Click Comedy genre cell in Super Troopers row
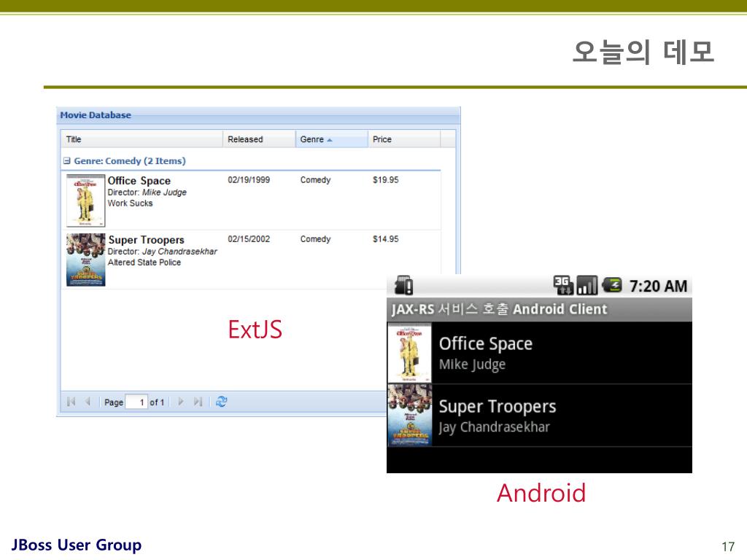The width and height of the screenshot is (747, 560). (315, 239)
